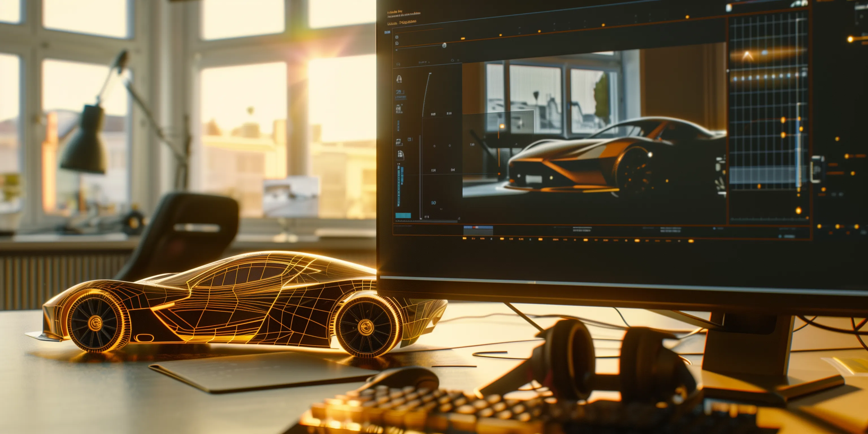Click the headset icon left of panel header

click(398, 64)
